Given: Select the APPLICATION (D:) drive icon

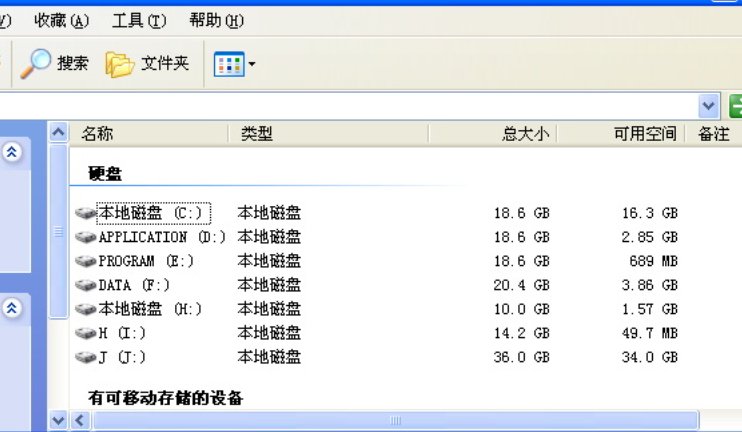Looking at the screenshot, I should 86,237.
